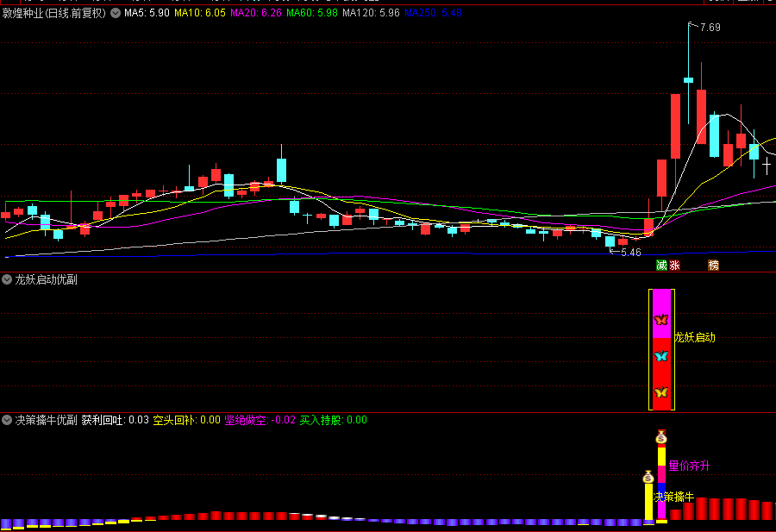Open the dropdown beside 敦煌种业 chart title
This screenshot has height=532, width=776.
pyautogui.click(x=116, y=13)
